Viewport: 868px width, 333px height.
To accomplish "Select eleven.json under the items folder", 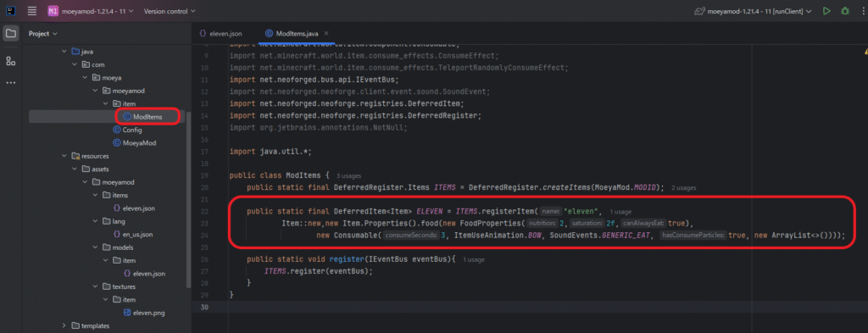I will coord(134,208).
